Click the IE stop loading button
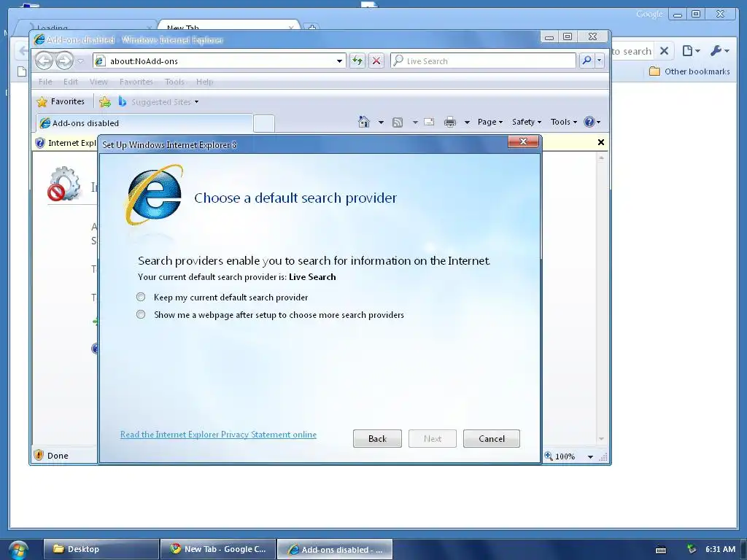This screenshot has width=747, height=560. click(x=376, y=61)
